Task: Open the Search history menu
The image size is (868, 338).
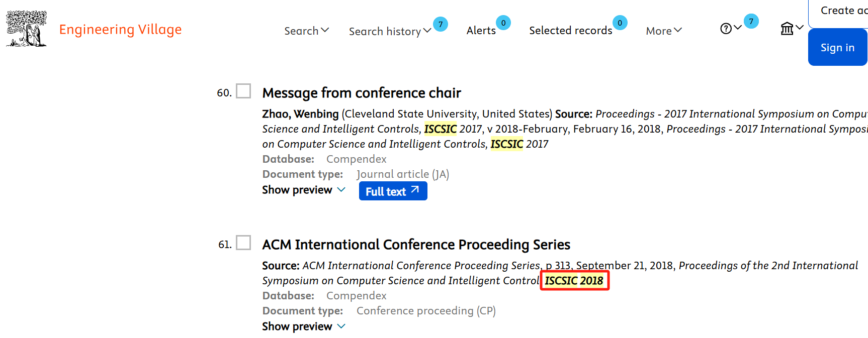Action: [x=390, y=31]
